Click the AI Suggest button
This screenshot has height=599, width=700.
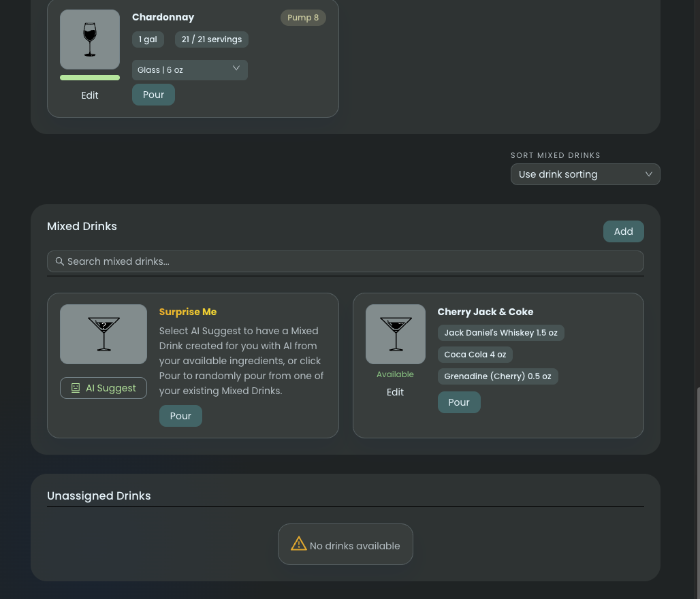click(104, 388)
